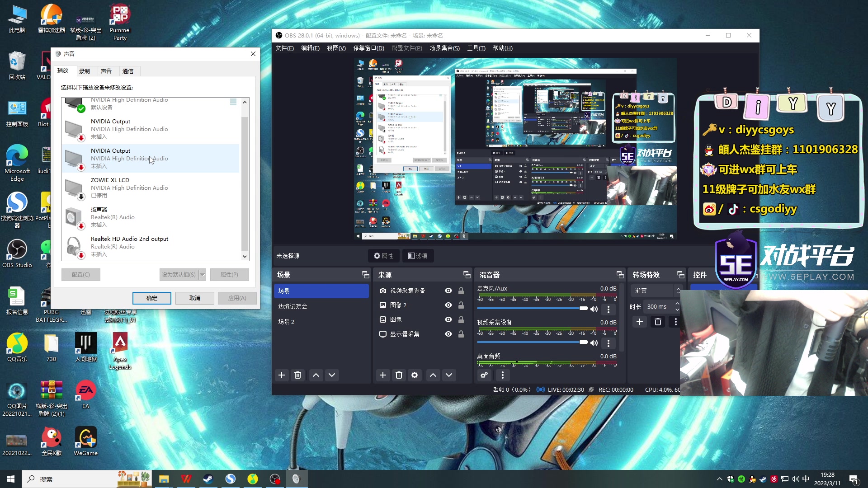
Task: Click 确定 in the sound dialog
Action: (152, 298)
